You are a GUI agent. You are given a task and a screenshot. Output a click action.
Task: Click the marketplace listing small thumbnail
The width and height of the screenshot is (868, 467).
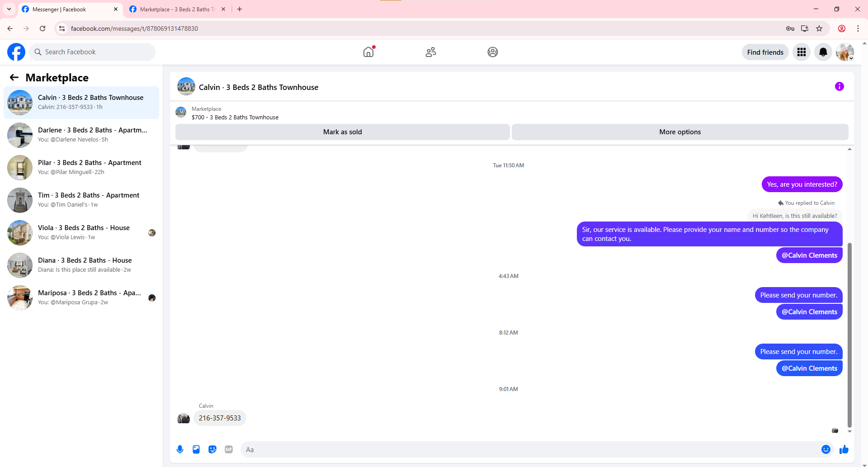tap(181, 112)
